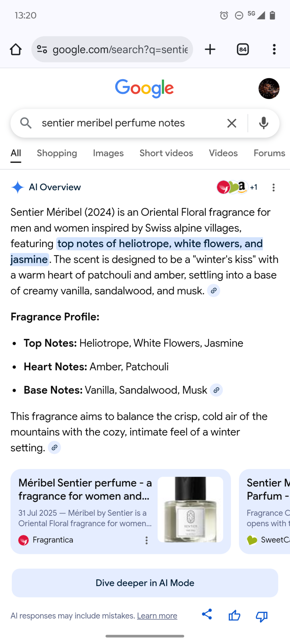
Task: Open AI Overview three-dot options menu
Action: coord(273,187)
